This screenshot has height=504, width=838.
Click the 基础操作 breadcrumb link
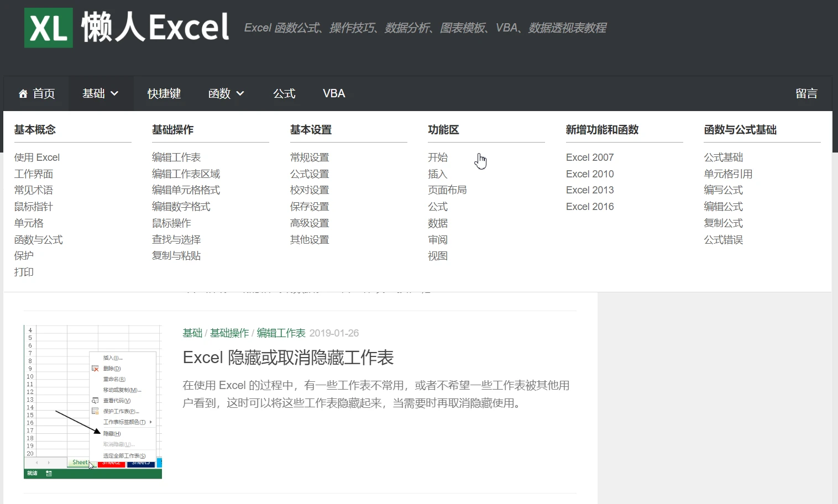(x=229, y=333)
